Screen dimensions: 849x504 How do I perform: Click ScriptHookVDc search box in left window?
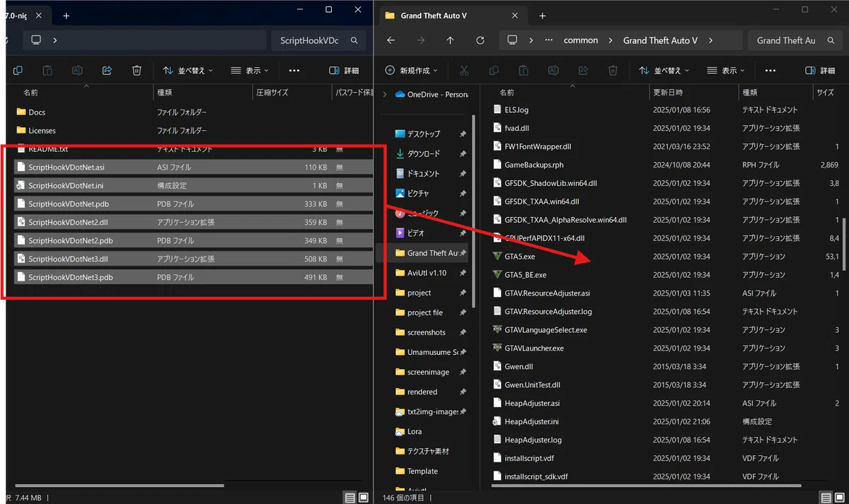(318, 40)
